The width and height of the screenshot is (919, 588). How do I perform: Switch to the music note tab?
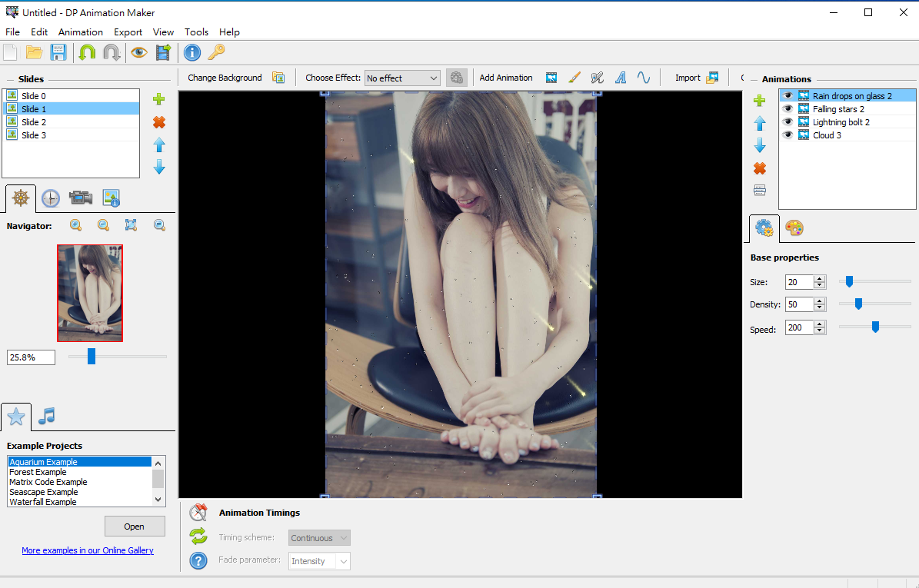47,416
